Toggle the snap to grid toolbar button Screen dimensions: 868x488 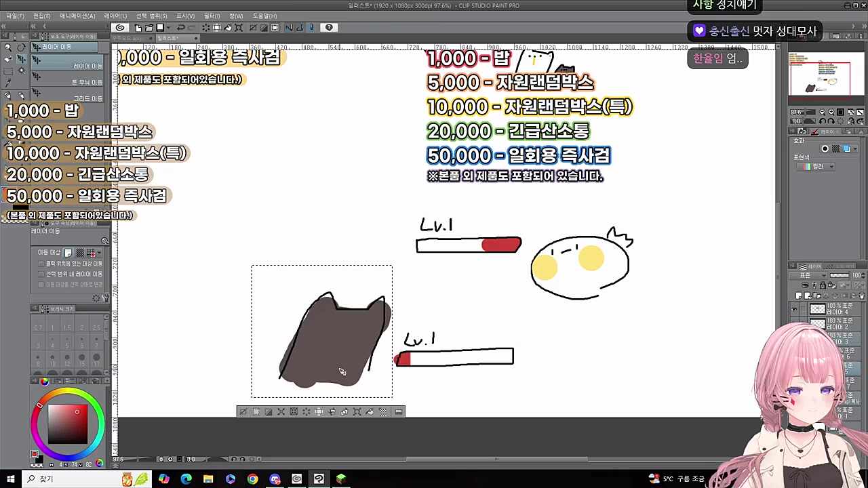coord(311,28)
